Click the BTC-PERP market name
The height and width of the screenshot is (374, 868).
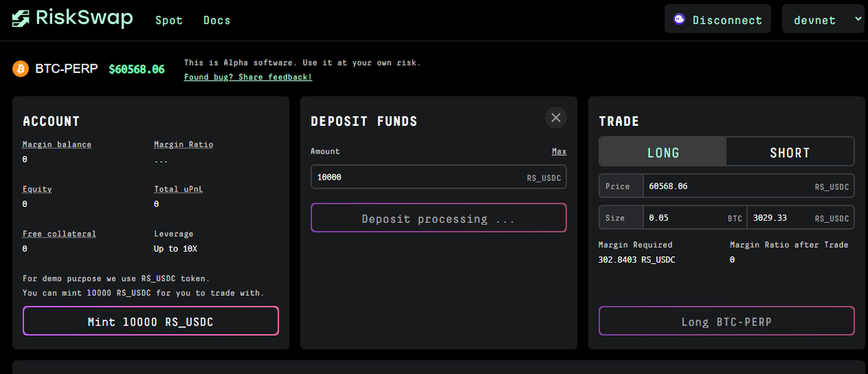click(x=67, y=69)
